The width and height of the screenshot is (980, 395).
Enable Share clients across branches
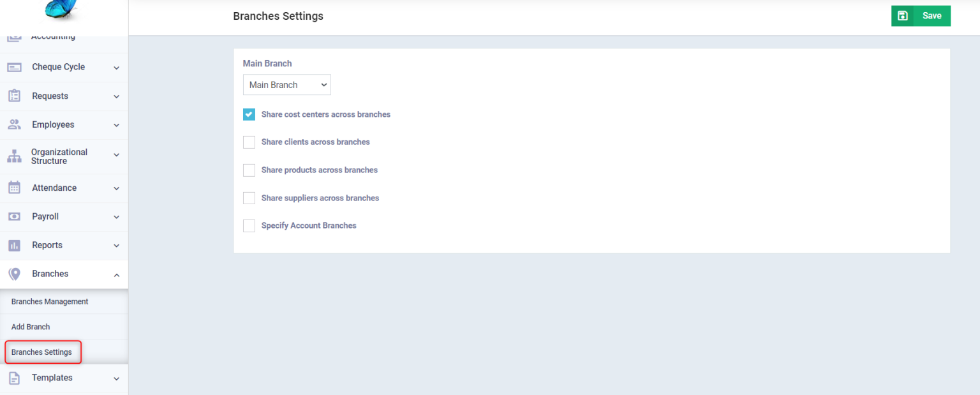[249, 142]
